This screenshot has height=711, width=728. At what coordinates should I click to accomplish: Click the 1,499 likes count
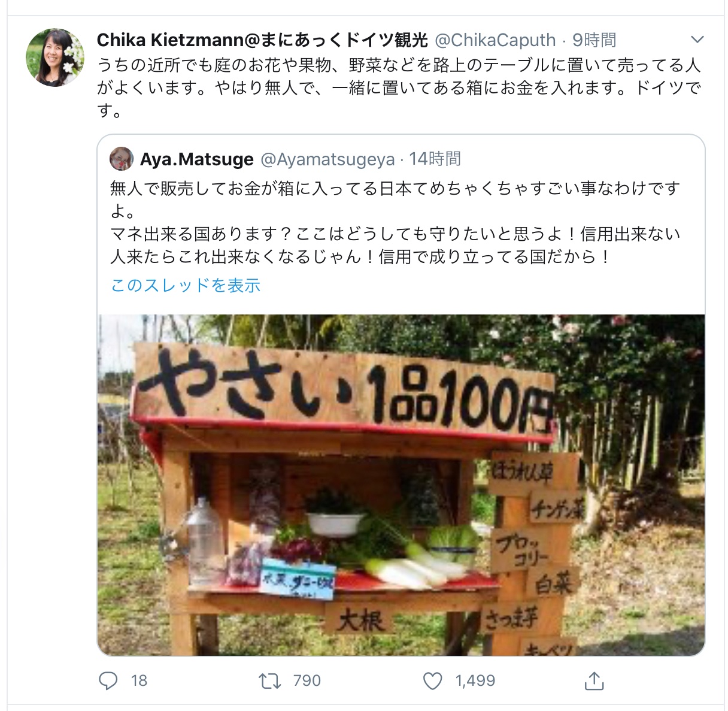tap(475, 681)
